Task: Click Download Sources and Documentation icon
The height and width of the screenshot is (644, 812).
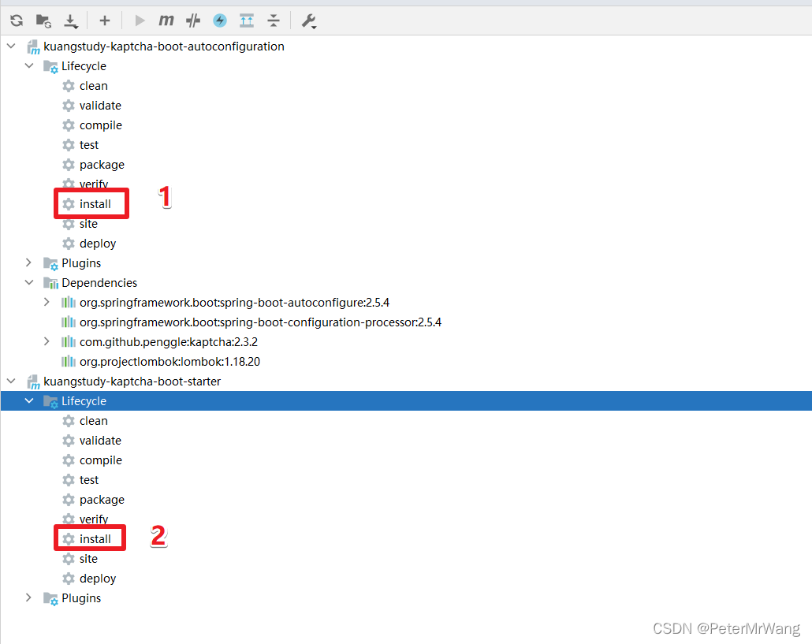Action: pyautogui.click(x=70, y=21)
